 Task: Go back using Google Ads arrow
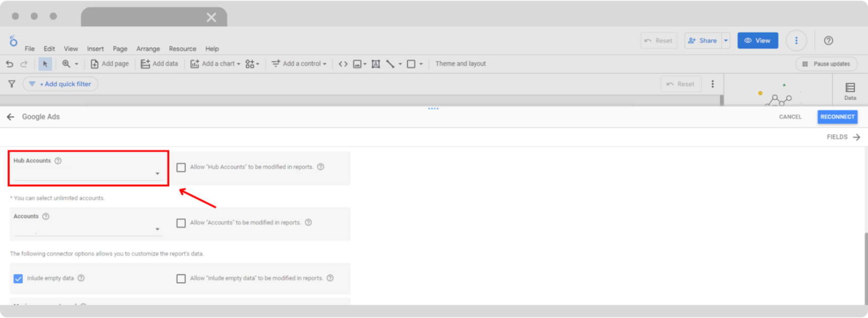click(x=11, y=117)
